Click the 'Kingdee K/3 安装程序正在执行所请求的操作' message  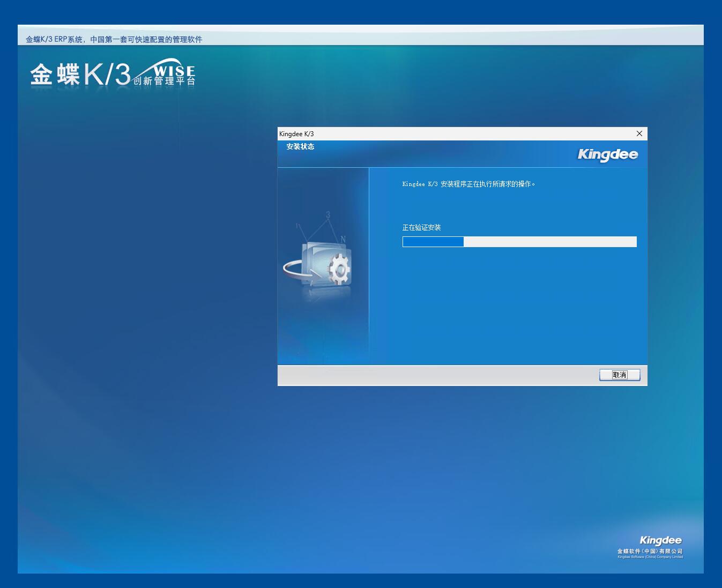click(x=468, y=184)
